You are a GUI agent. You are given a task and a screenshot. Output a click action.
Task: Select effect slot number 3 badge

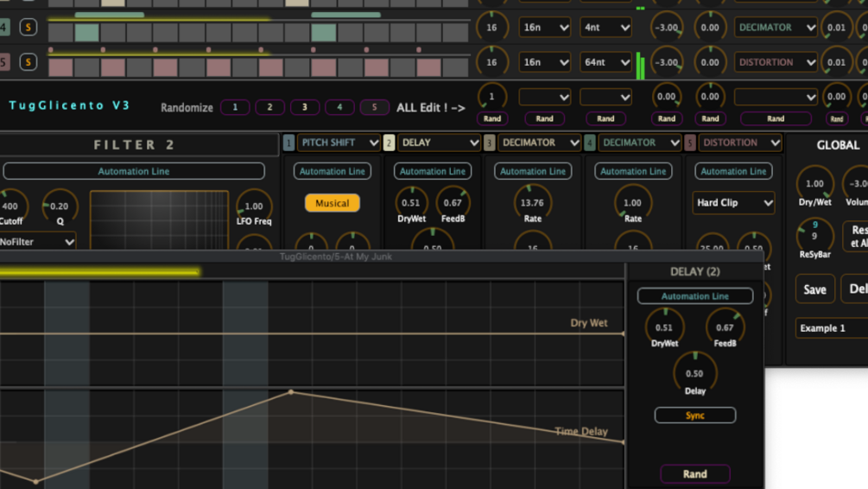click(489, 143)
